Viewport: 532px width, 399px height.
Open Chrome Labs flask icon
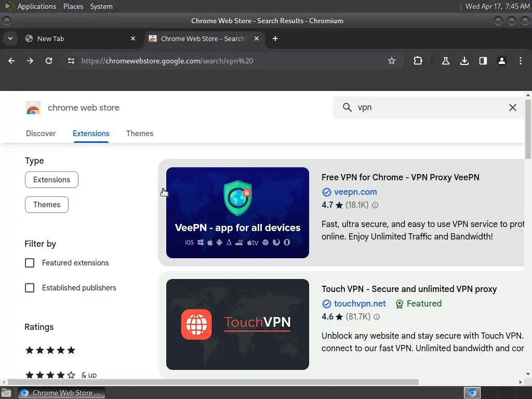[445, 61]
